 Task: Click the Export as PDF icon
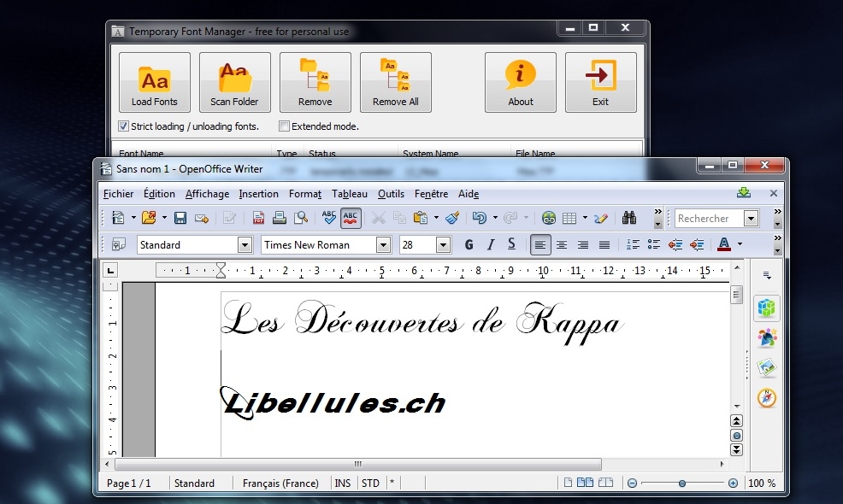pyautogui.click(x=258, y=218)
